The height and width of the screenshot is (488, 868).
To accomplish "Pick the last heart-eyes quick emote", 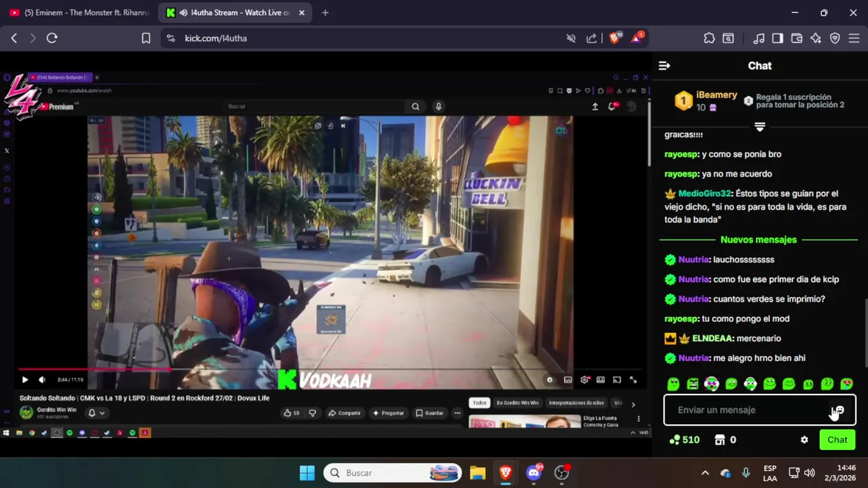I will pos(846,384).
